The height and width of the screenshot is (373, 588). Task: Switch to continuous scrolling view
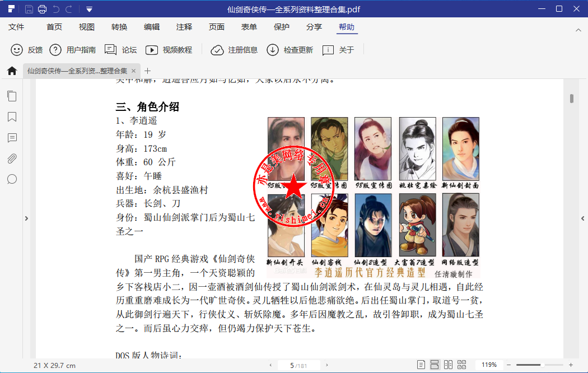435,365
